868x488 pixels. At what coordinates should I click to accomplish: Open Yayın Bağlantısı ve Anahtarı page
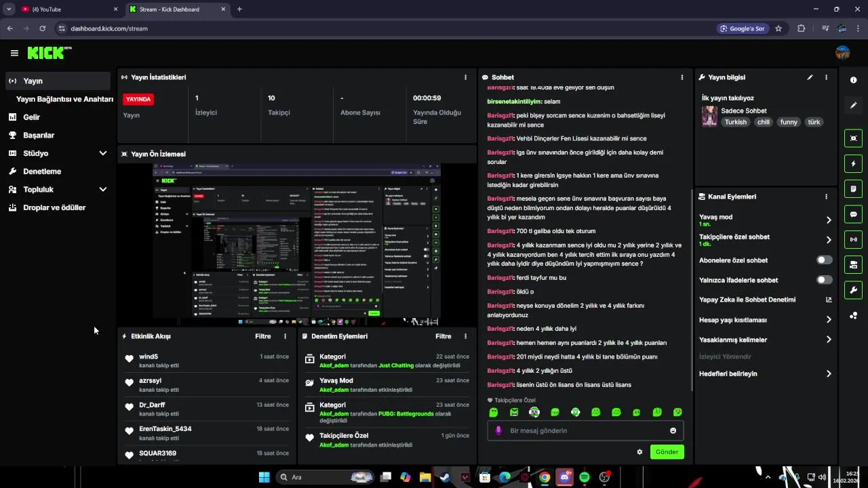coord(64,99)
